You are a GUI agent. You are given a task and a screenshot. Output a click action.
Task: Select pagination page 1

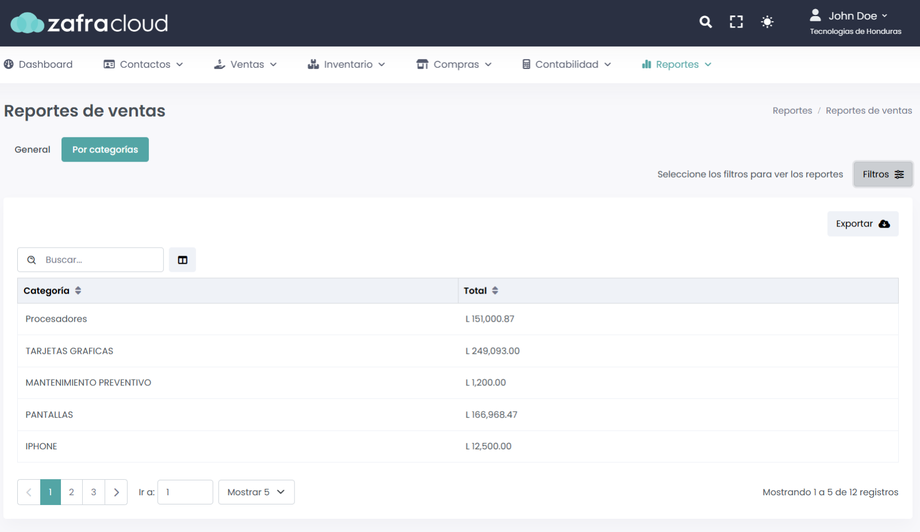coord(50,492)
